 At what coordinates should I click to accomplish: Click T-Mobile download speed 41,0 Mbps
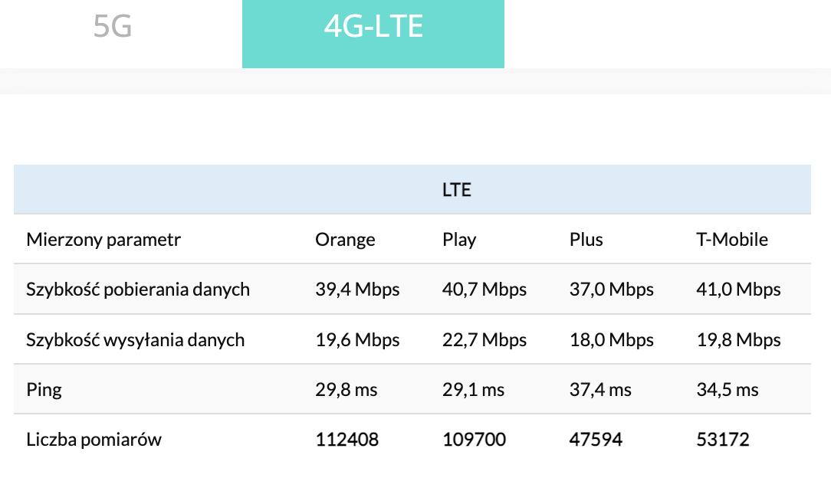[x=738, y=290]
